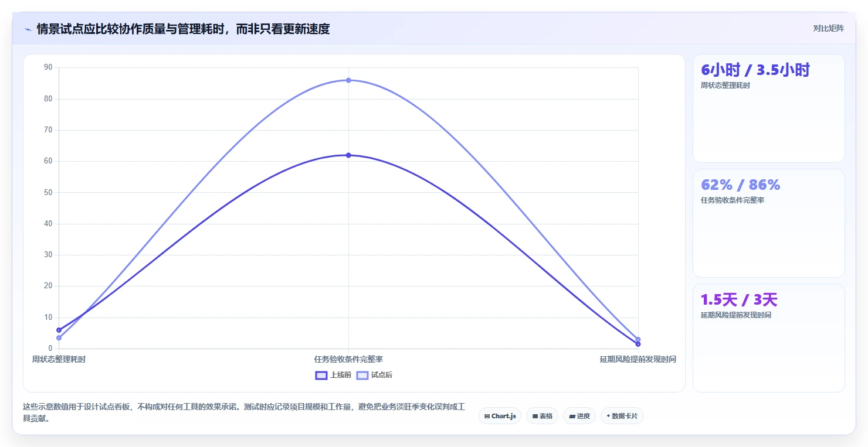The height and width of the screenshot is (447, 868).
Task: Click the 周状态整理耗时 x-axis label
Action: click(x=59, y=359)
